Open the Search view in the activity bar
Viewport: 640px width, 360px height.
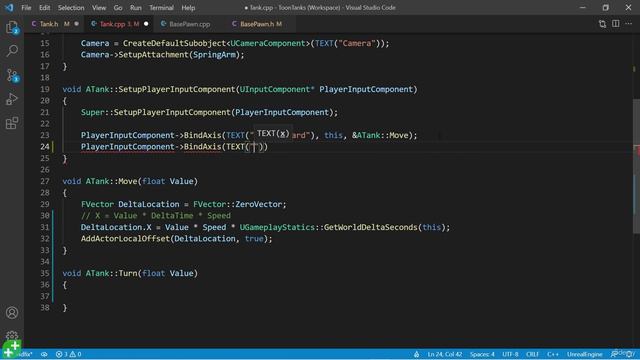coord(12,51)
